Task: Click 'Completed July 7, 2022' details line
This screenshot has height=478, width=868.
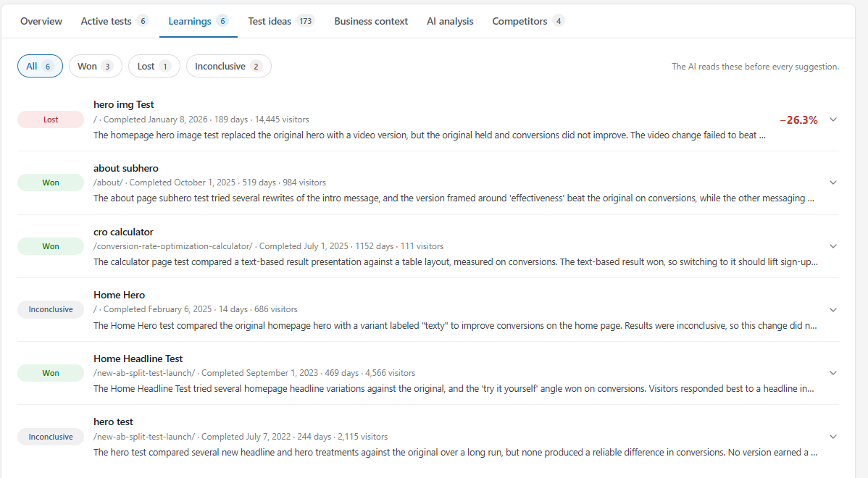Action: [x=241, y=437]
